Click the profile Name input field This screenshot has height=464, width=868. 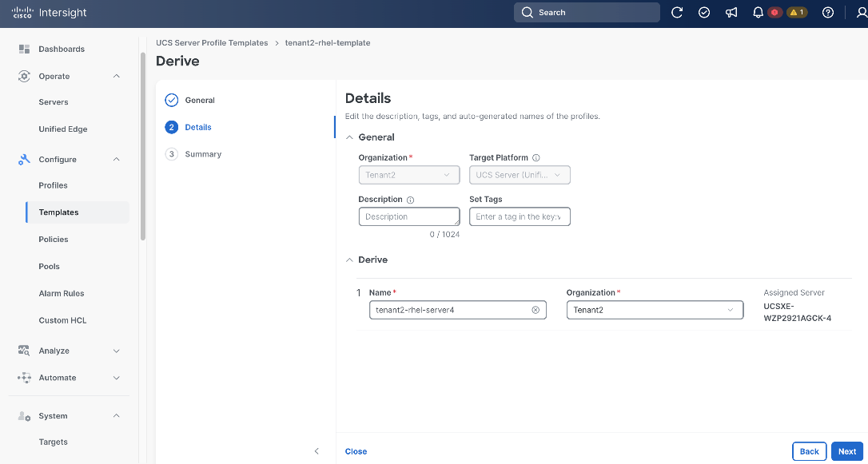(x=458, y=310)
